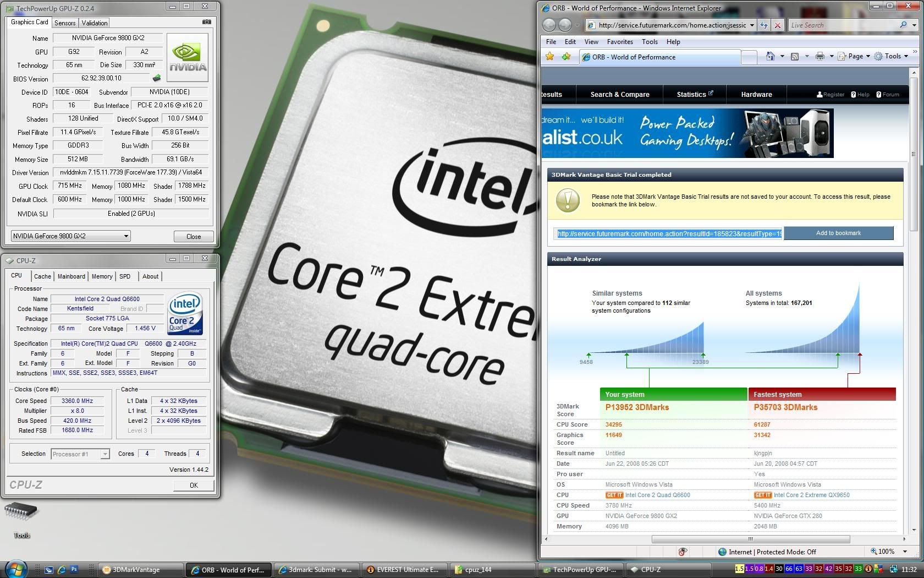Open the Memory tab in CPU-Z
This screenshot has width=924, height=578.
click(x=102, y=276)
